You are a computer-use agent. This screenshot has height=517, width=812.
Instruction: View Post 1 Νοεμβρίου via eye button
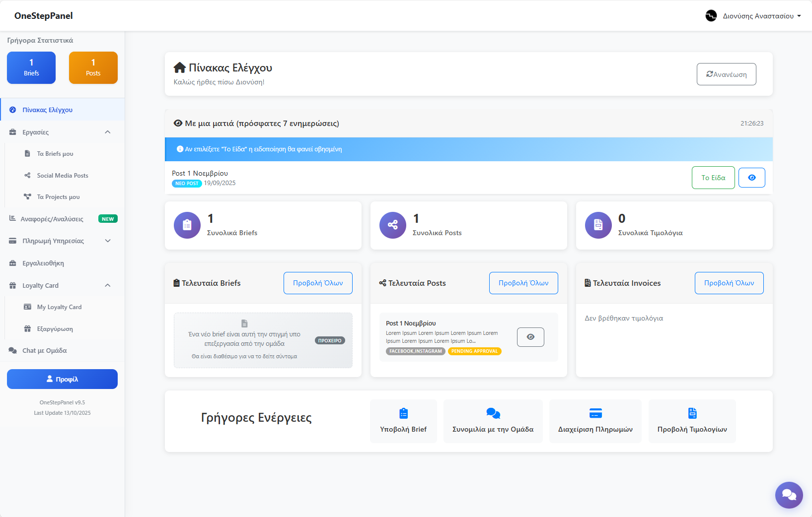[530, 337]
